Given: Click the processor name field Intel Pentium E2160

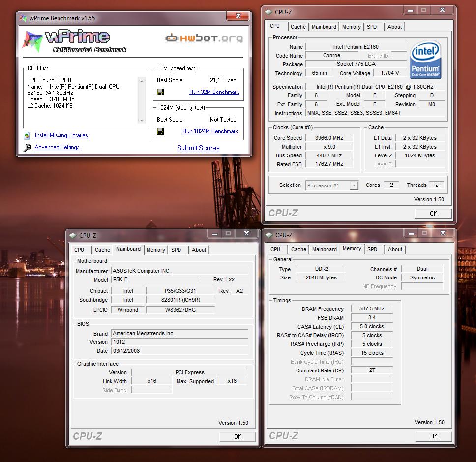Looking at the screenshot, I should tap(356, 47).
